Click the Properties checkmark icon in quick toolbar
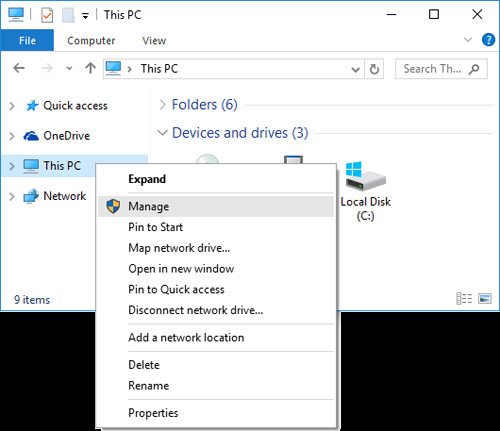Image resolution: width=500 pixels, height=431 pixels. [47, 15]
